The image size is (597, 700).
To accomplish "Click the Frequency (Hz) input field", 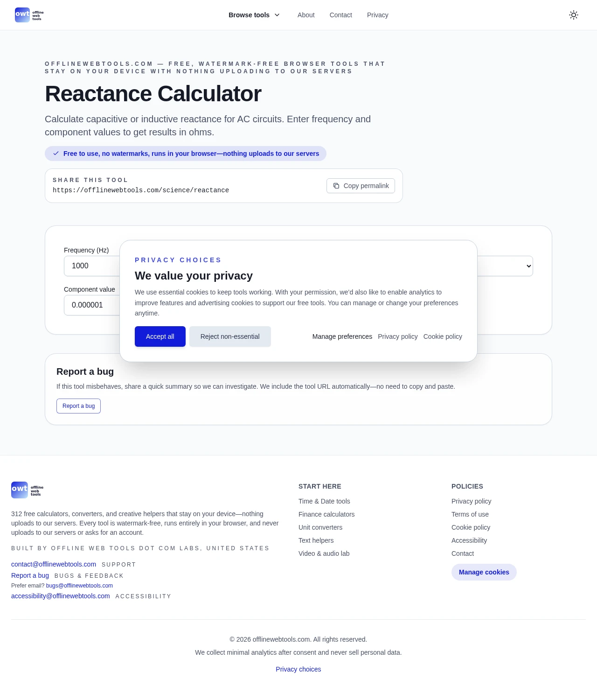I will click(x=92, y=266).
